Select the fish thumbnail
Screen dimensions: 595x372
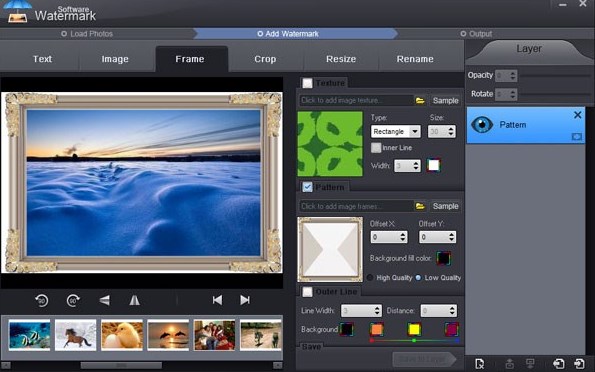(x=29, y=334)
